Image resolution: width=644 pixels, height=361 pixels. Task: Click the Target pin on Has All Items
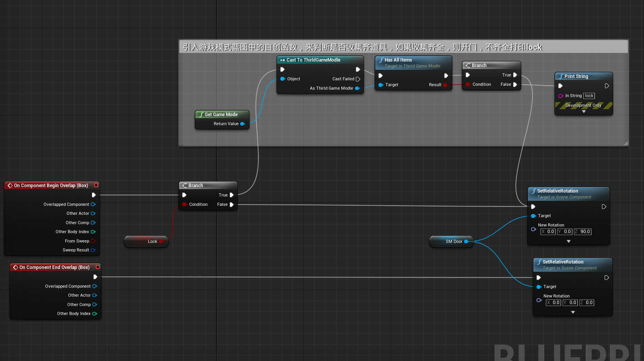click(381, 85)
